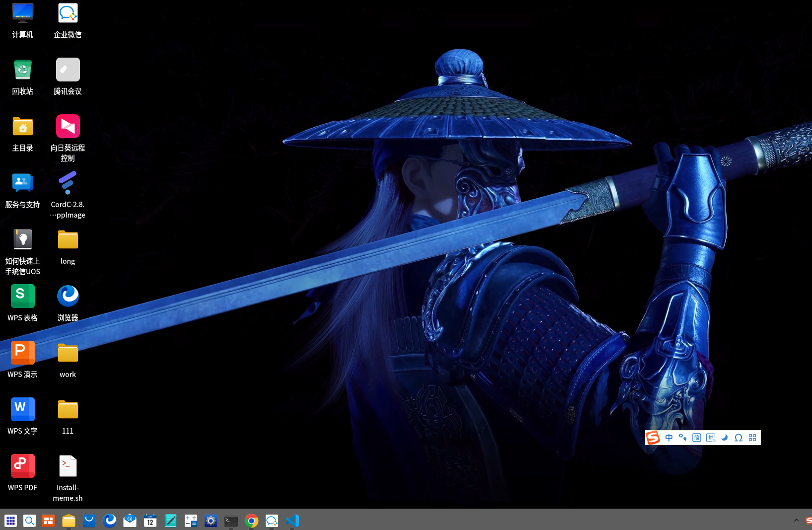Click the taskbar search icon
Screen dimensions: 812x530
pyautogui.click(x=29, y=521)
